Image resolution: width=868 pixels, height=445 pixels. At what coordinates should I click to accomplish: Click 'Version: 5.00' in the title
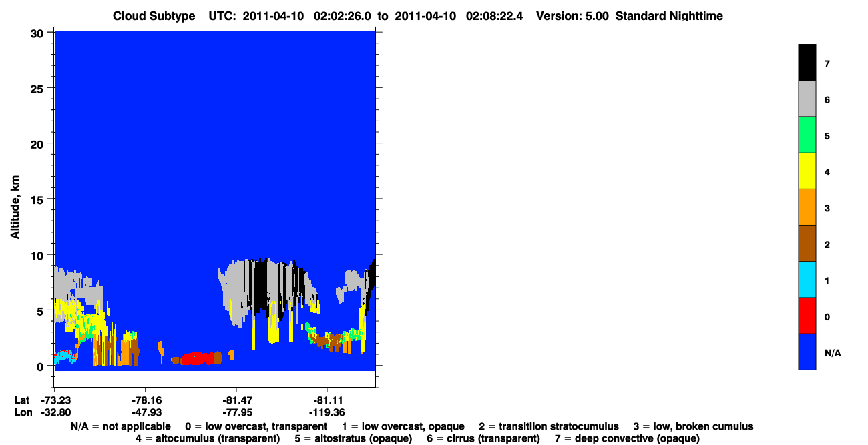(x=572, y=16)
